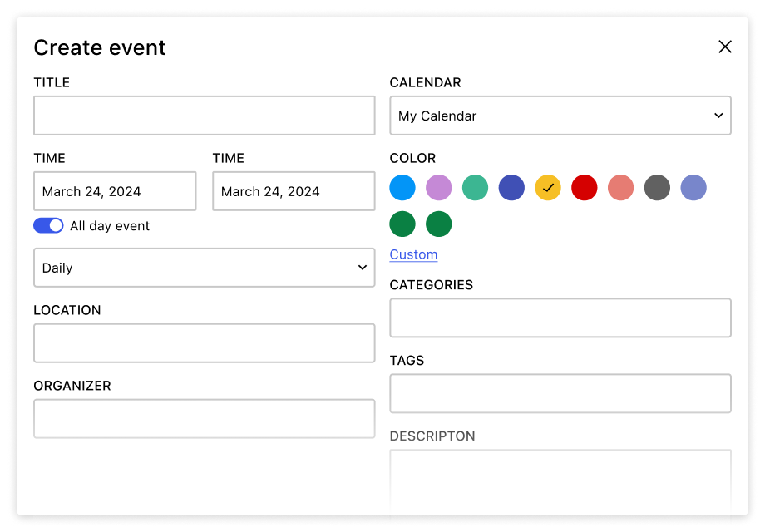
Task: Choose the light purple color swatch
Action: (439, 188)
